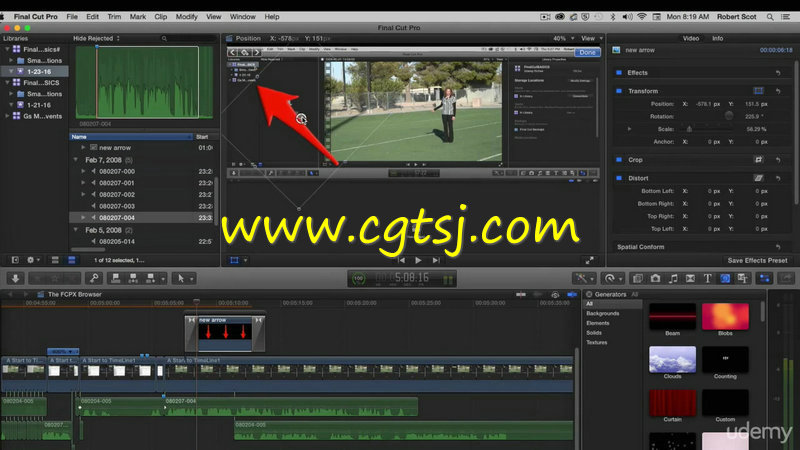The image size is (800, 450).
Task: Switch browser to filmstrip view
Action: tap(55, 260)
